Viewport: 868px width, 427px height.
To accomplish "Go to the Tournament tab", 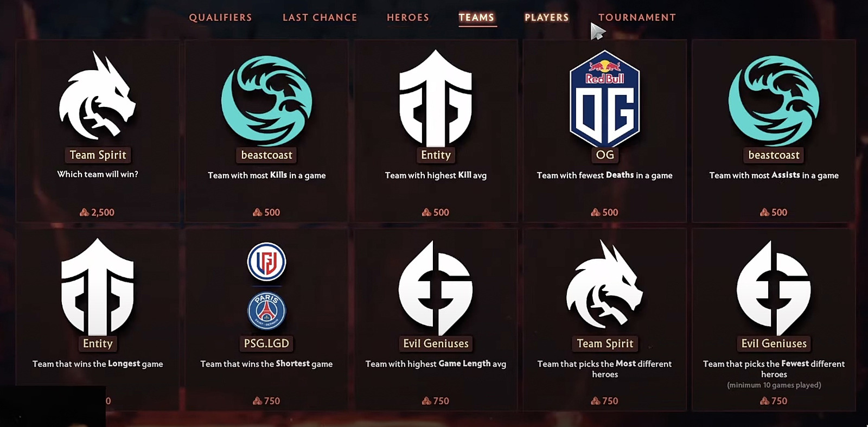I will click(637, 17).
